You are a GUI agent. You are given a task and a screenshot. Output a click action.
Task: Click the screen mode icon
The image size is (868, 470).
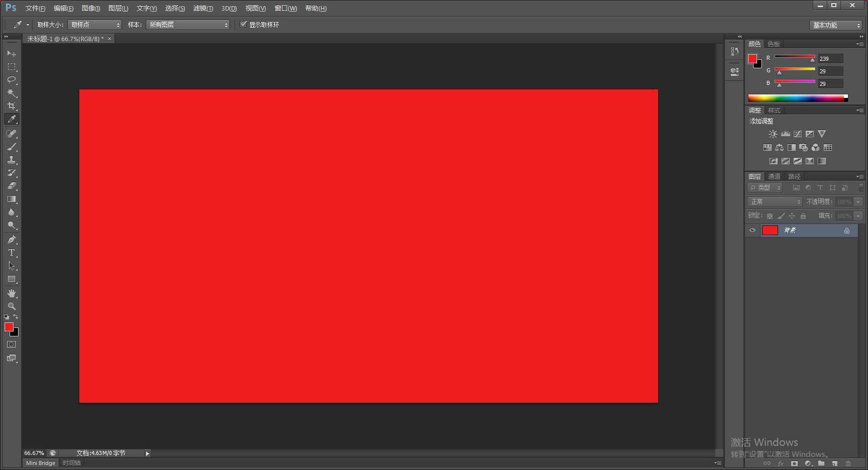(12, 358)
